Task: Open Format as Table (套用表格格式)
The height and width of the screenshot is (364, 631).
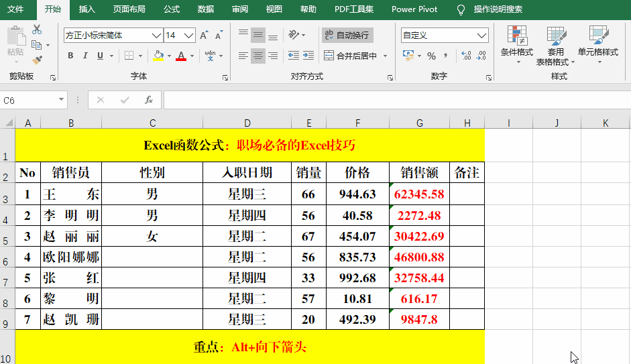Action: tap(555, 46)
